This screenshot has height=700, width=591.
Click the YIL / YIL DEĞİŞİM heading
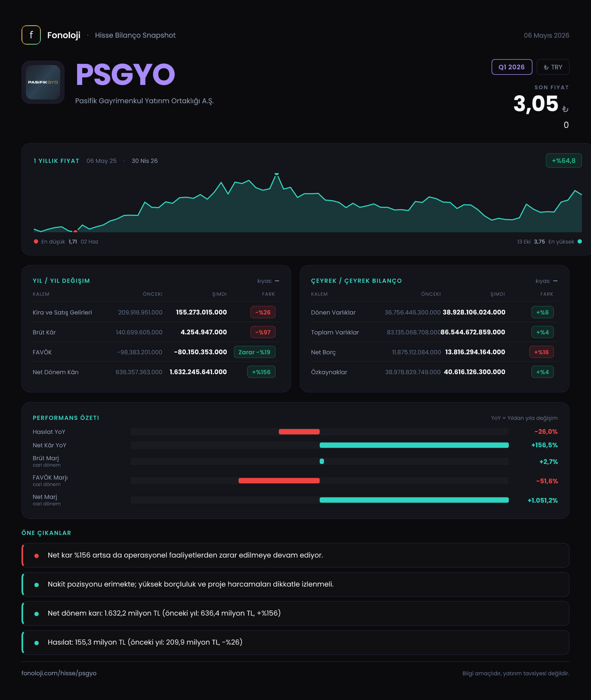click(x=61, y=281)
